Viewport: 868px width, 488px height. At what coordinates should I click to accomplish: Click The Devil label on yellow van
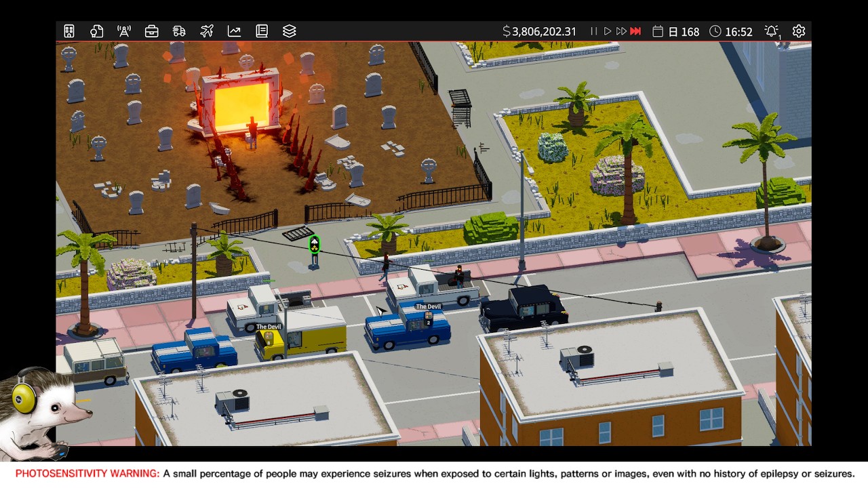[x=269, y=327]
